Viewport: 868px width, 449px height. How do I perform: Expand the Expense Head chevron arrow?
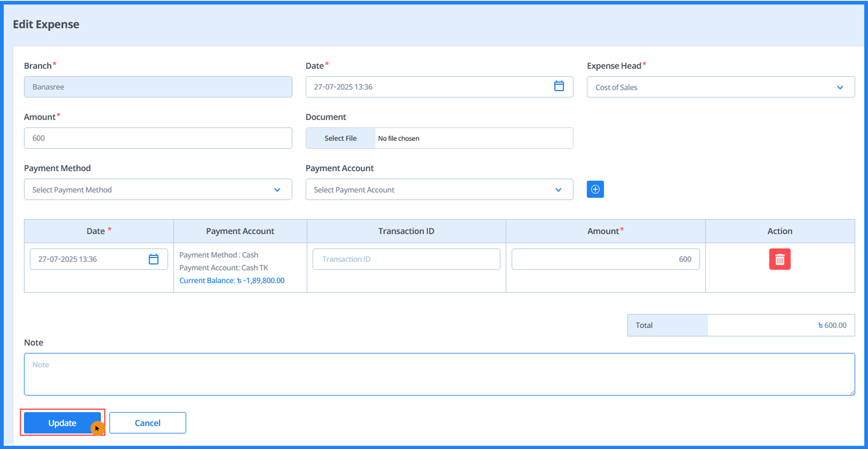pos(840,87)
